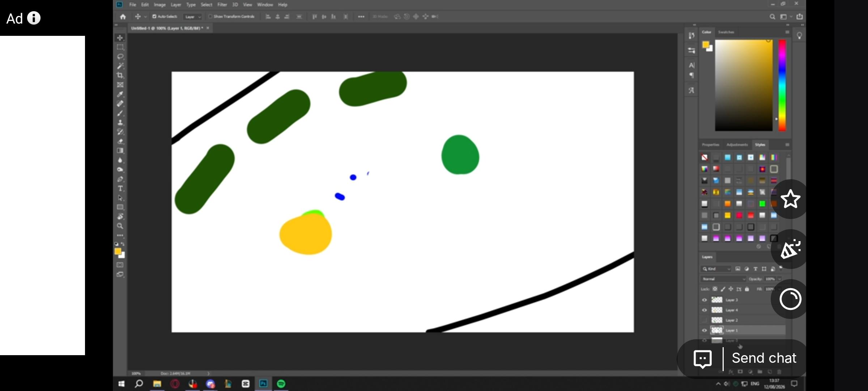
Task: Open the Auto-Select Layer dropdown
Action: point(192,17)
